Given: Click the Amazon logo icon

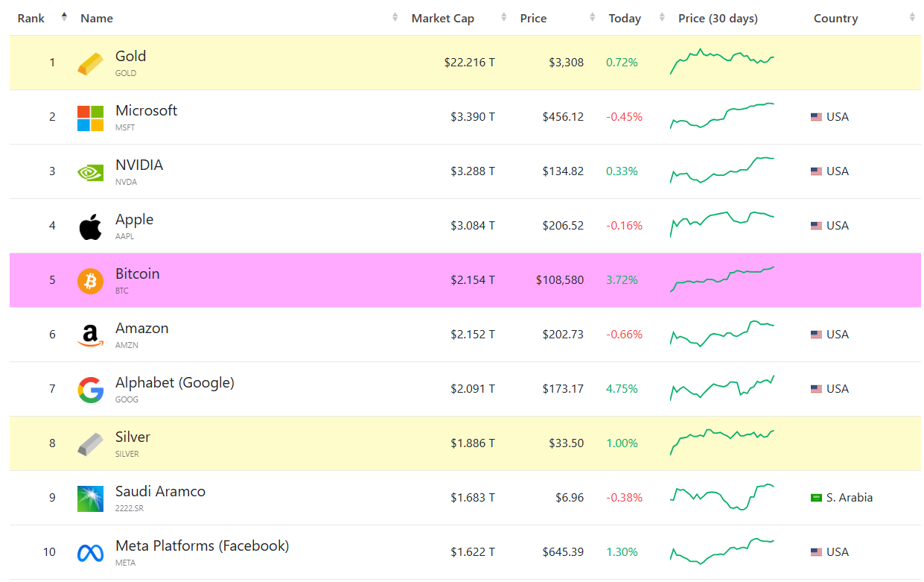Looking at the screenshot, I should [90, 335].
